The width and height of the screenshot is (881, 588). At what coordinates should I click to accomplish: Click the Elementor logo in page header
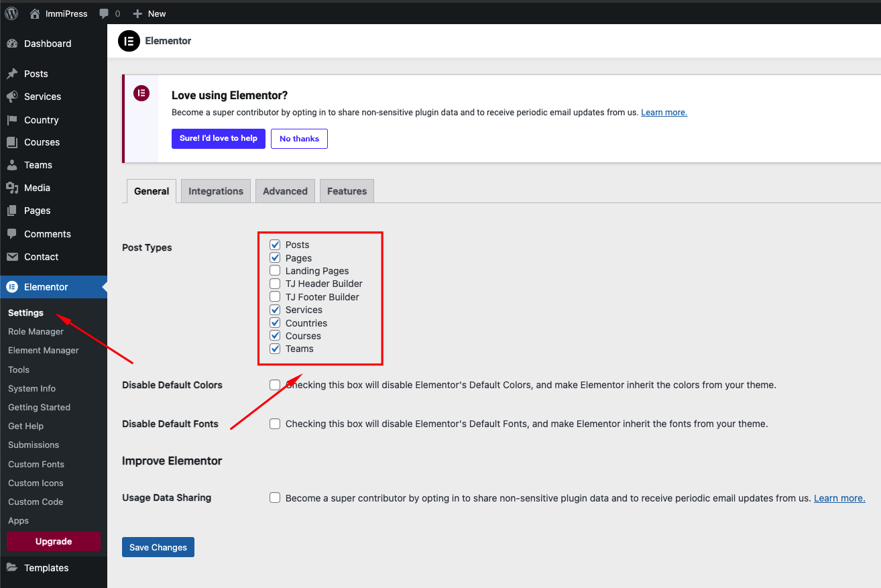pyautogui.click(x=129, y=41)
